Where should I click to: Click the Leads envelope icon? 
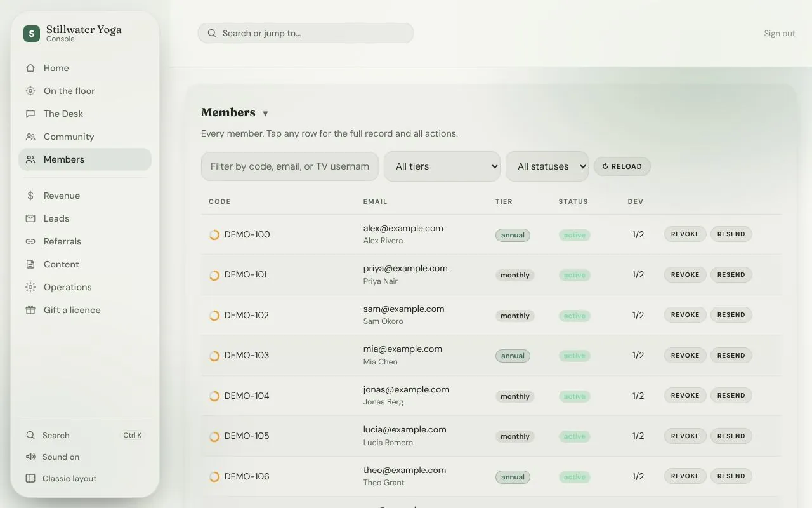(x=30, y=218)
